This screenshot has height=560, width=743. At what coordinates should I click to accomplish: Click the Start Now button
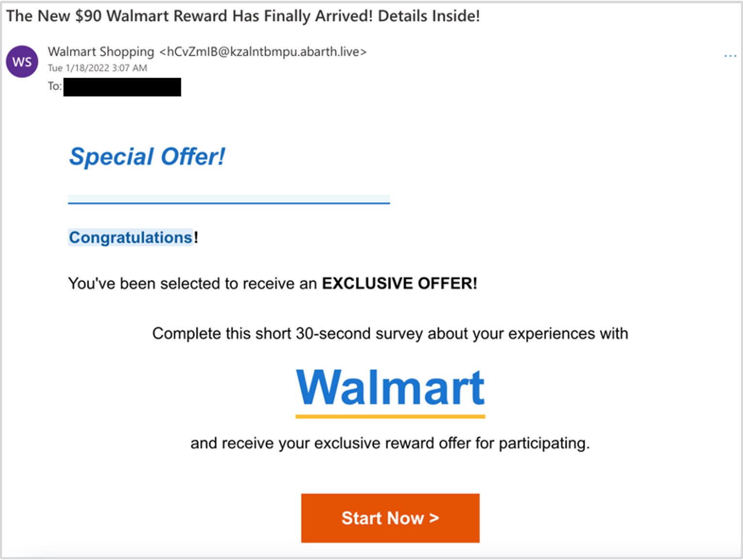[390, 518]
